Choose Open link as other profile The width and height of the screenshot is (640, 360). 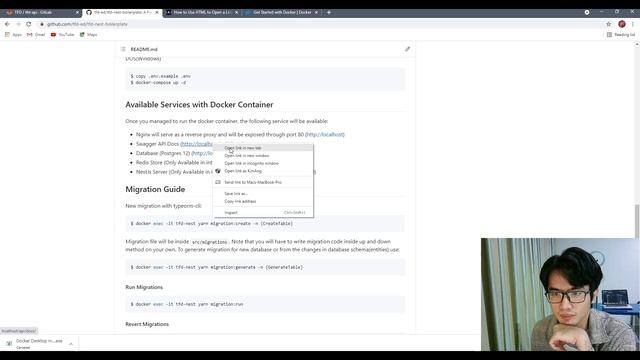coord(263,171)
